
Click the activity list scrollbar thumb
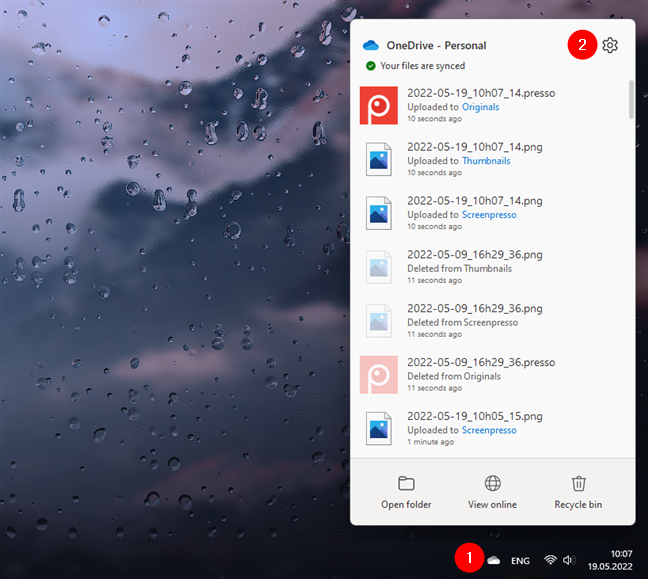click(631, 99)
